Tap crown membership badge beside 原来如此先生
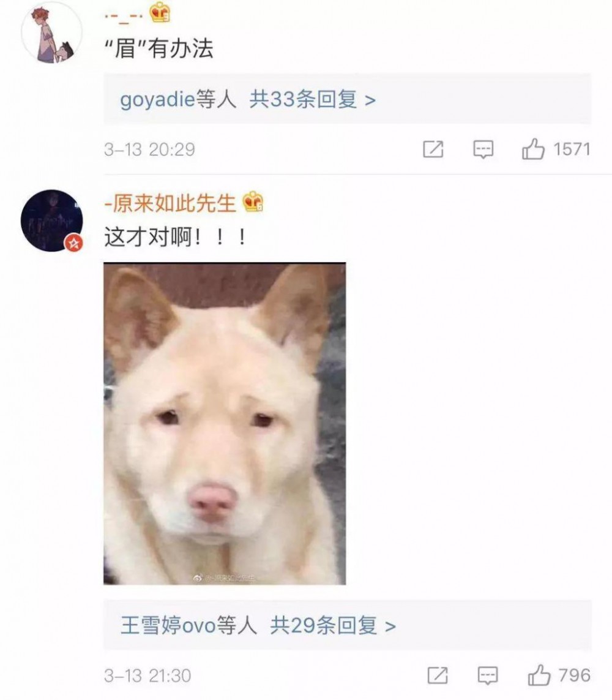The image size is (612, 700). (253, 201)
